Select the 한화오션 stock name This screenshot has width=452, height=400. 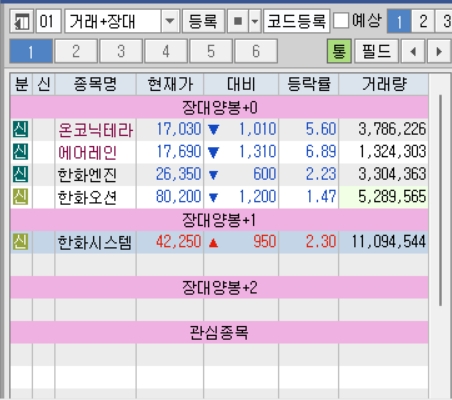pyautogui.click(x=87, y=197)
